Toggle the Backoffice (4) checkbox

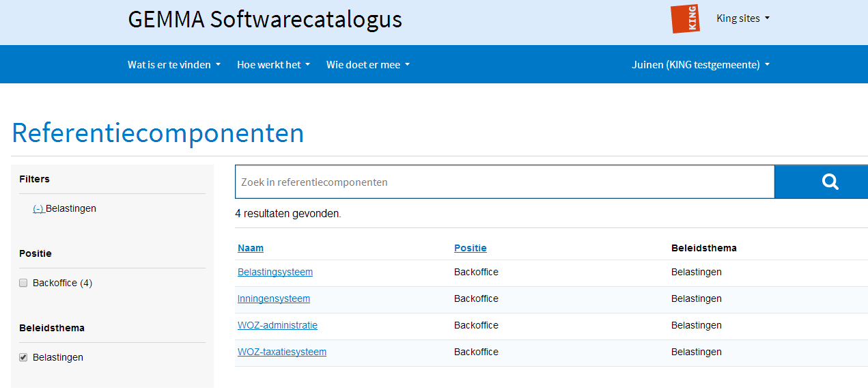[23, 283]
